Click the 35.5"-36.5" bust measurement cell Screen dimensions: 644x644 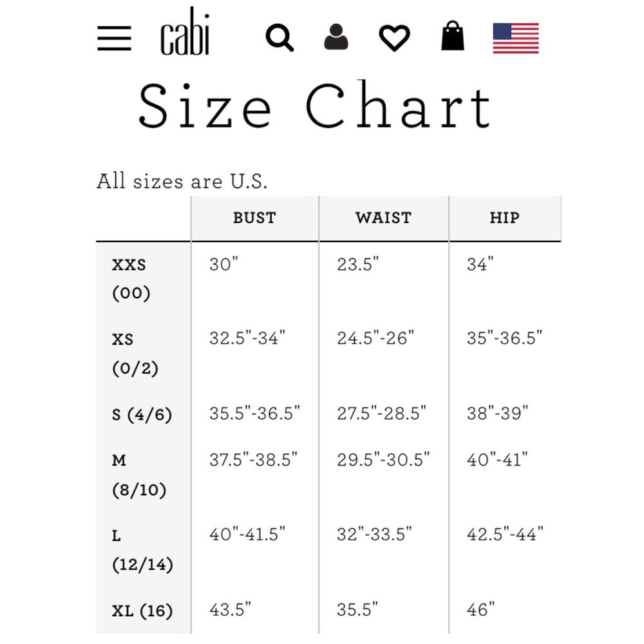point(254,413)
